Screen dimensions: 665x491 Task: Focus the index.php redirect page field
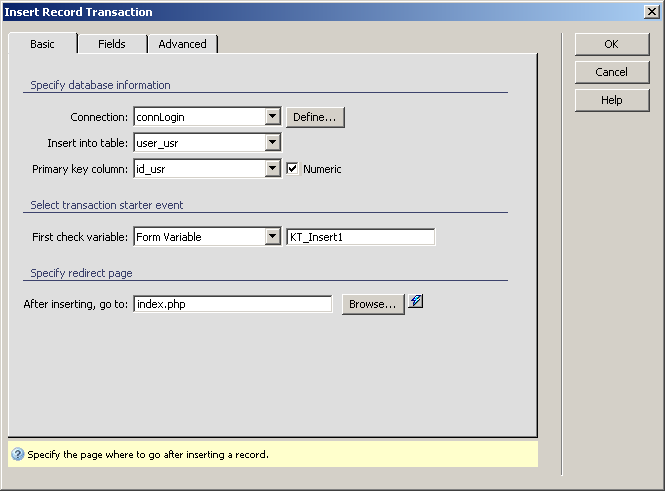tap(232, 304)
